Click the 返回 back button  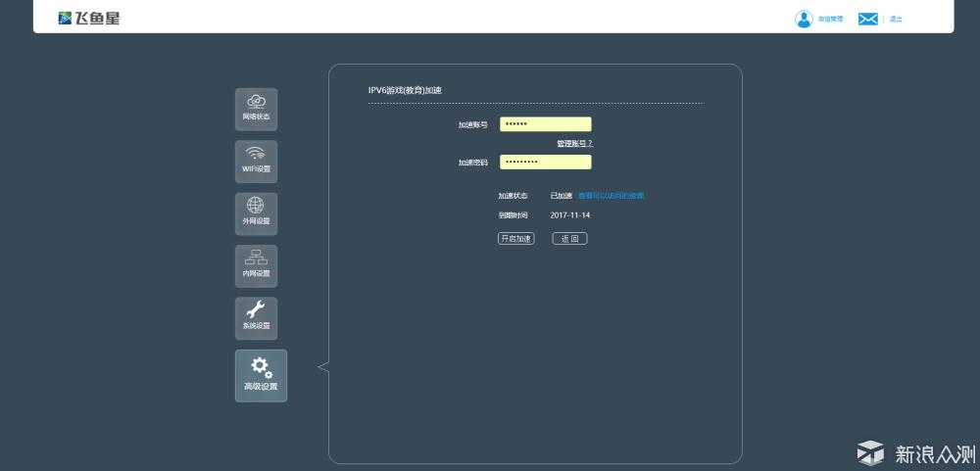point(570,239)
